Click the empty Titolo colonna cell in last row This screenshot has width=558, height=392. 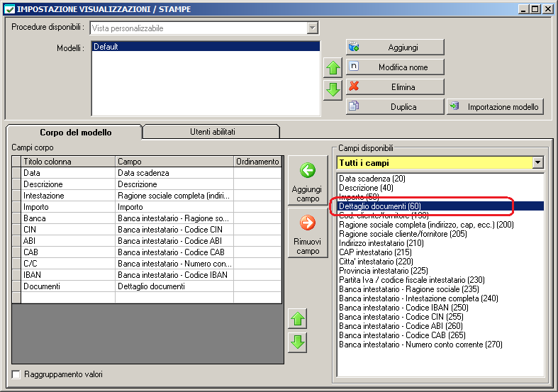68,298
